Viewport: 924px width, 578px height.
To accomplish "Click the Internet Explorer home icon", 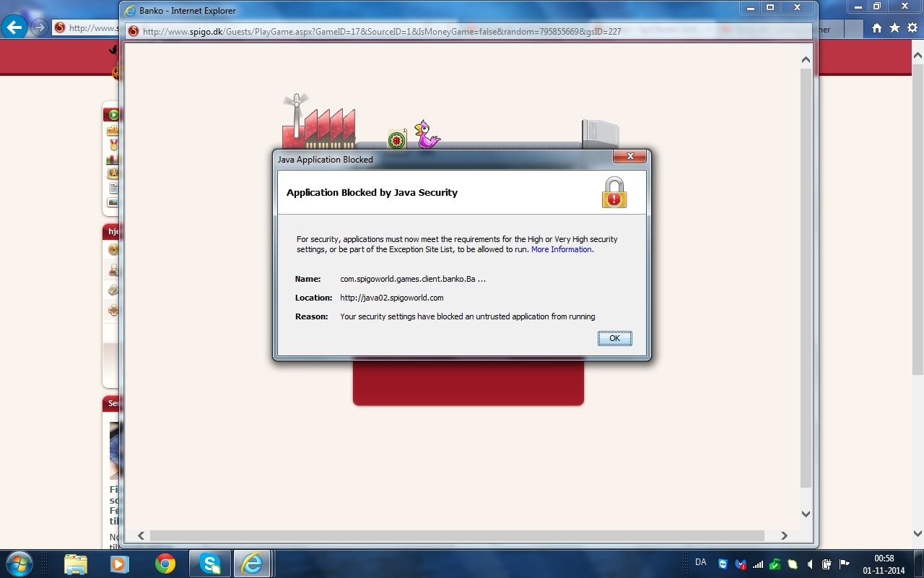I will pyautogui.click(x=876, y=28).
